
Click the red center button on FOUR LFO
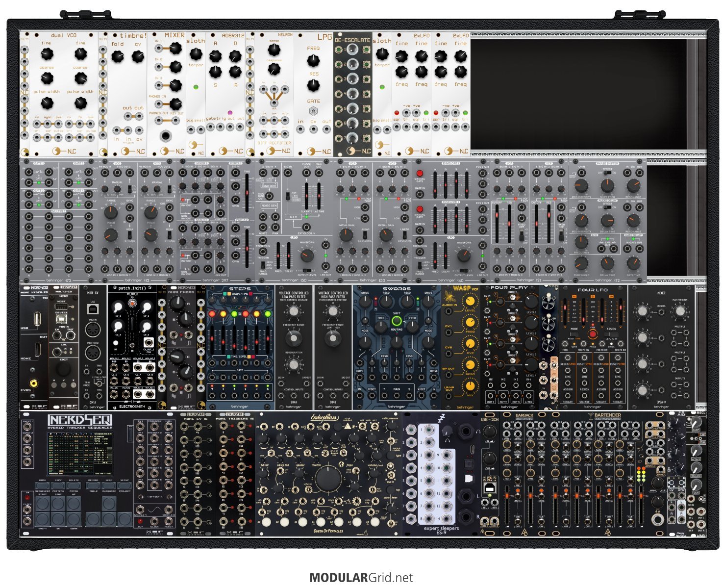point(593,334)
